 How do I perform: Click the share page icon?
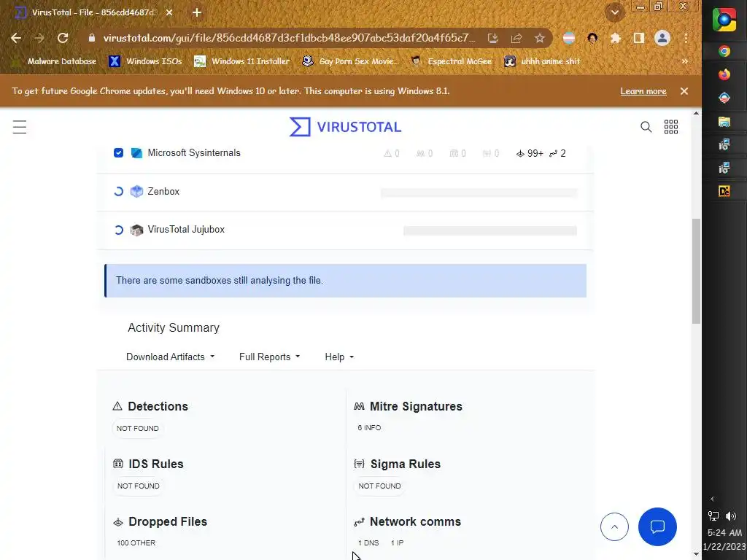516,38
